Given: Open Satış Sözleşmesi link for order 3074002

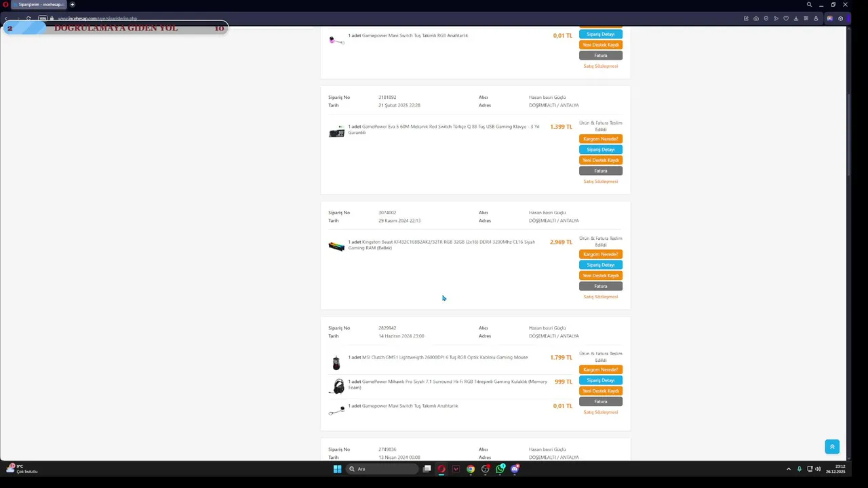Looking at the screenshot, I should (x=601, y=297).
